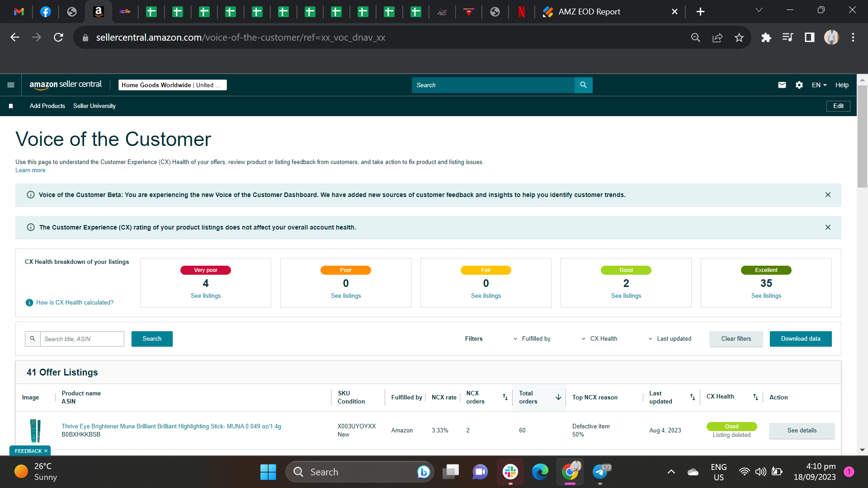
Task: Click the Search title, ASIN input field
Action: click(82, 339)
